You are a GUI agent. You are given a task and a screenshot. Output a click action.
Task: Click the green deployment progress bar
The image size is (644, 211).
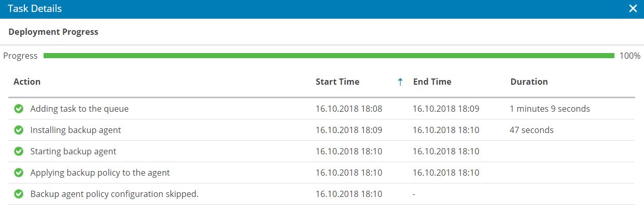click(x=329, y=56)
